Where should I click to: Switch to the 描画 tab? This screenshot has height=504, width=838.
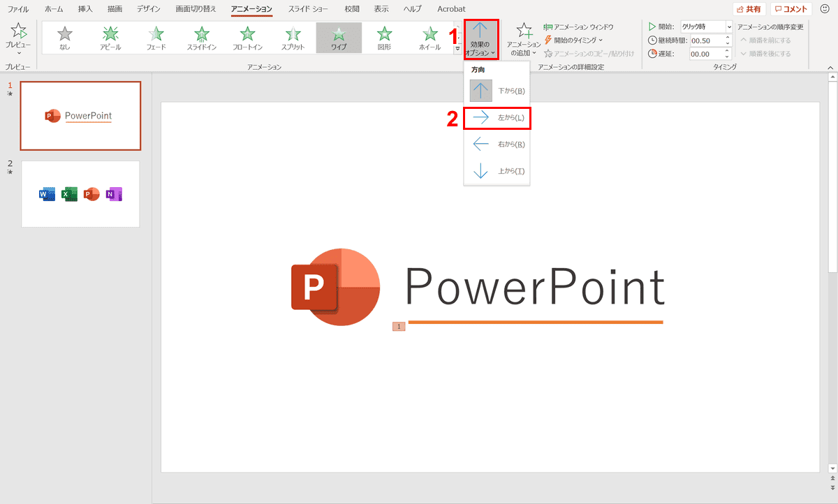(115, 9)
